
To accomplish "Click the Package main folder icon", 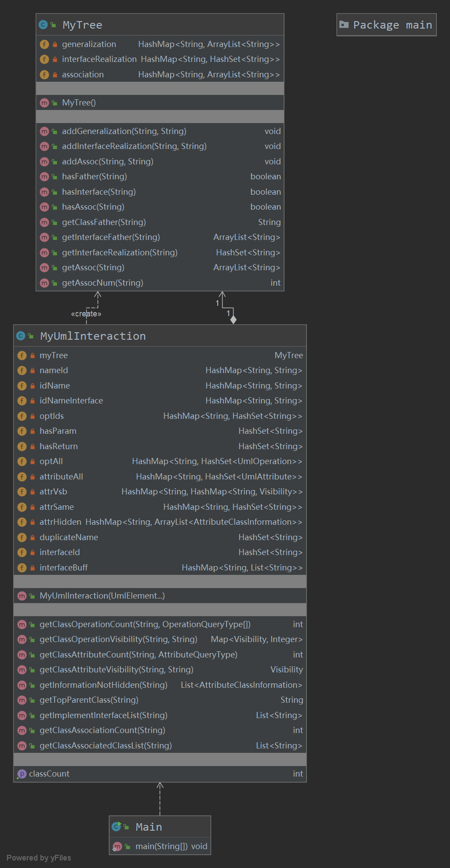I will 344,25.
